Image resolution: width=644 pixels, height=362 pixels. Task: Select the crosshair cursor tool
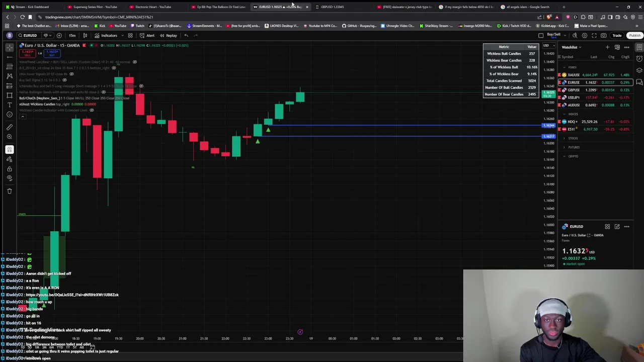(10, 47)
